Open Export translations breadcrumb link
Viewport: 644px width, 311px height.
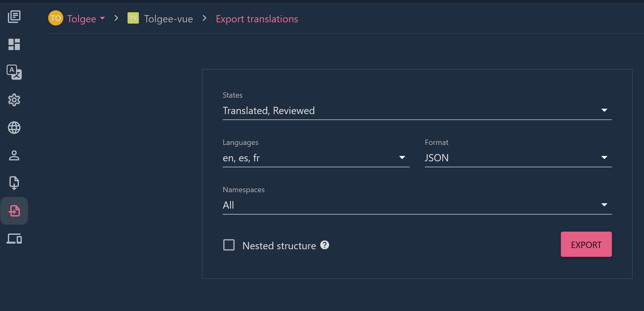(257, 19)
